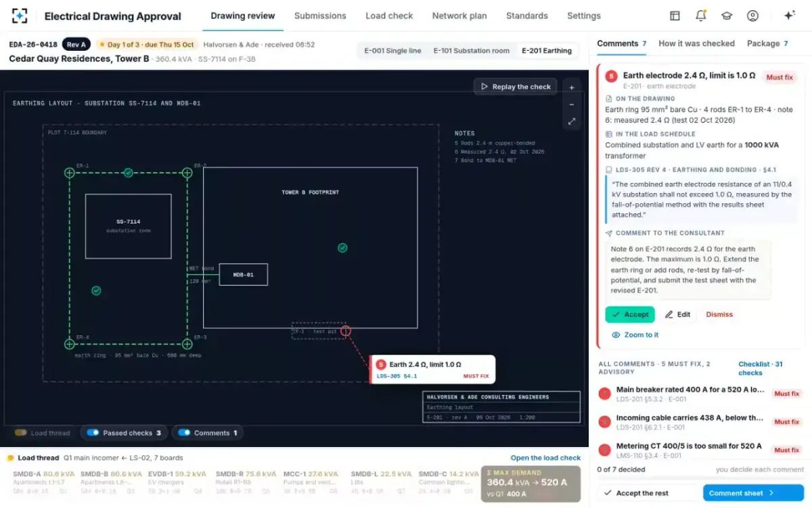The image size is (812, 508).
Task: Expand the drawing to fullscreen
Action: pos(572,121)
